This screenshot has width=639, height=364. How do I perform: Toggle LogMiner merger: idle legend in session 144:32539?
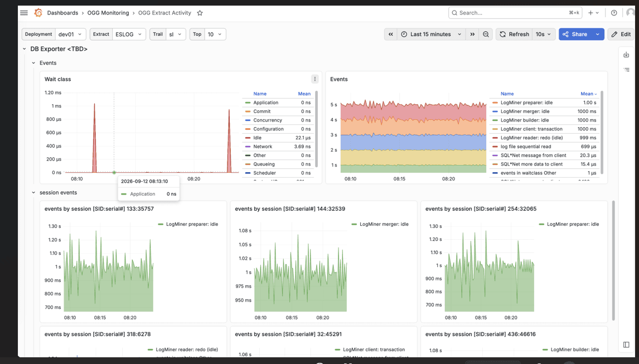pyautogui.click(x=384, y=224)
